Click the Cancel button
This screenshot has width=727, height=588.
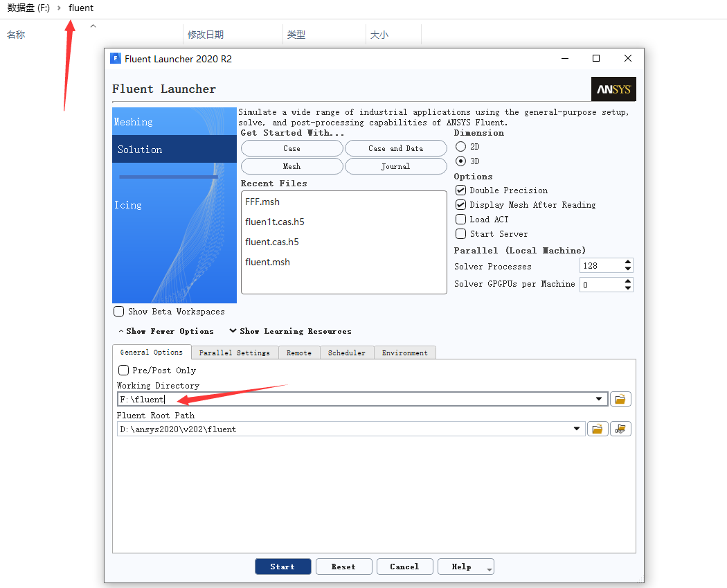click(x=405, y=567)
